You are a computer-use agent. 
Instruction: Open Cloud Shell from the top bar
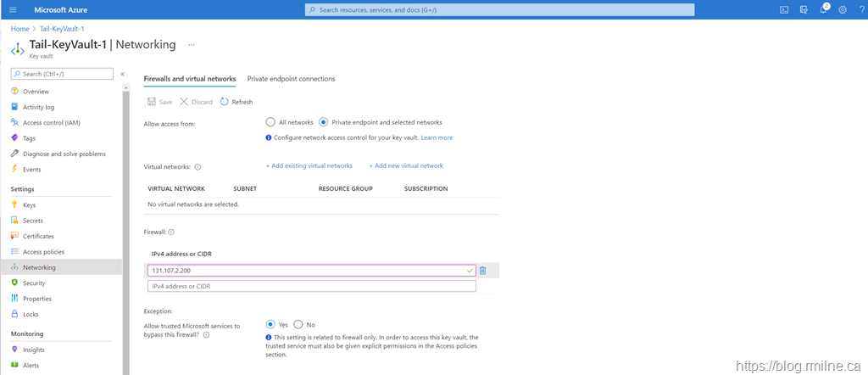pos(784,9)
